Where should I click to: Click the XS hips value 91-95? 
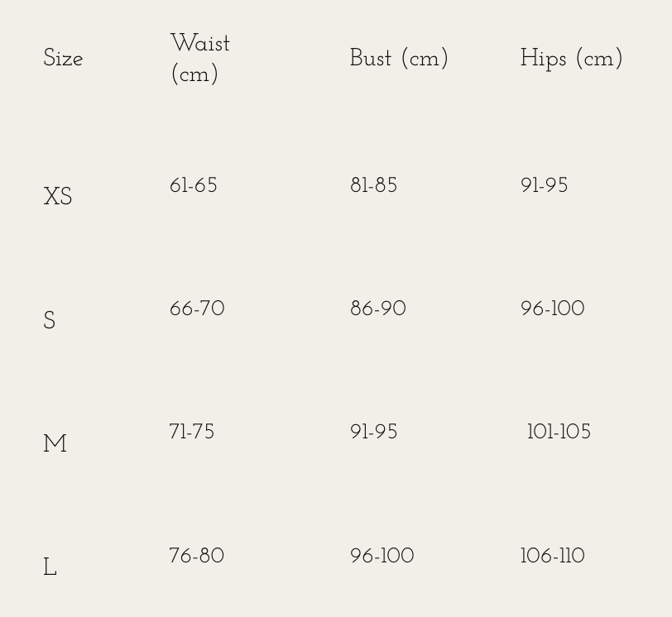(x=544, y=185)
